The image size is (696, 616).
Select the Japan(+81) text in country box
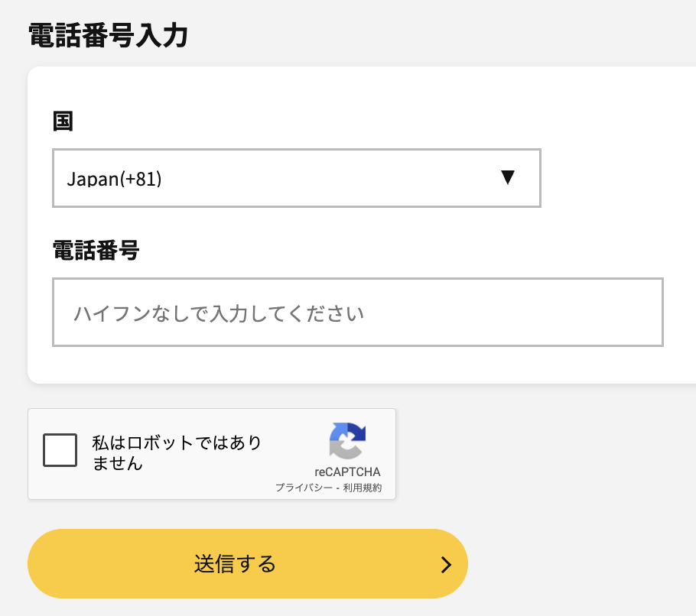click(x=114, y=179)
